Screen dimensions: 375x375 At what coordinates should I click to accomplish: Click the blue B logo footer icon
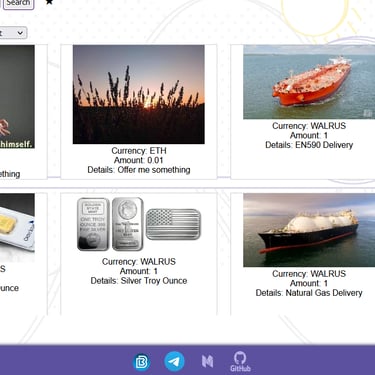(x=141, y=362)
